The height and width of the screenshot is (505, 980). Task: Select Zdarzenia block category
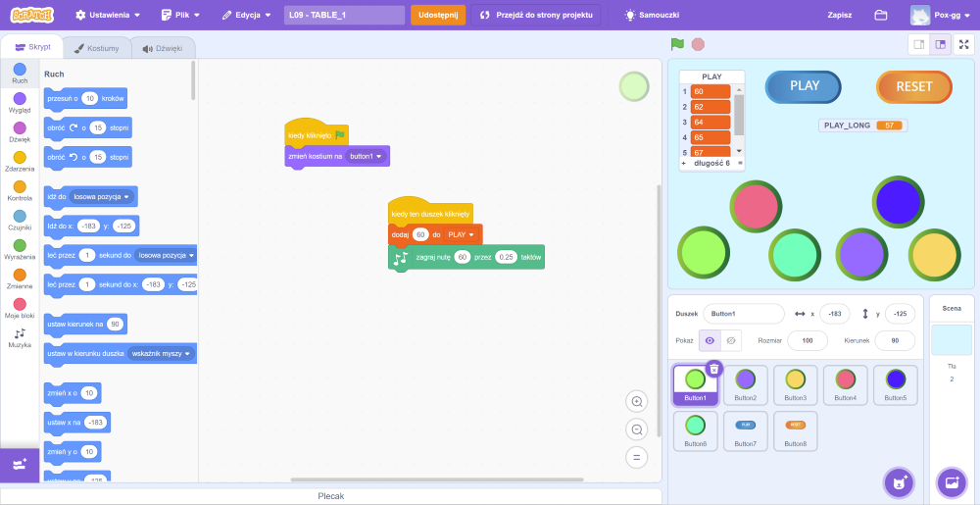[20, 161]
